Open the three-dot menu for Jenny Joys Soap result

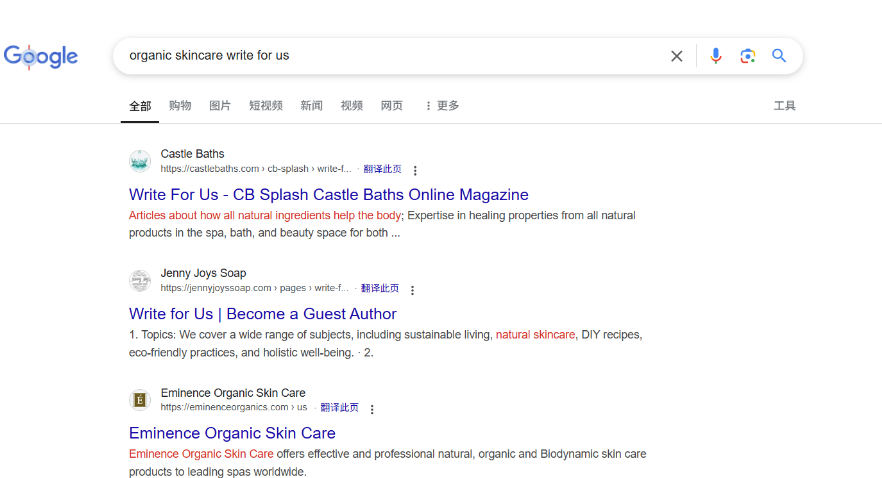pos(412,290)
